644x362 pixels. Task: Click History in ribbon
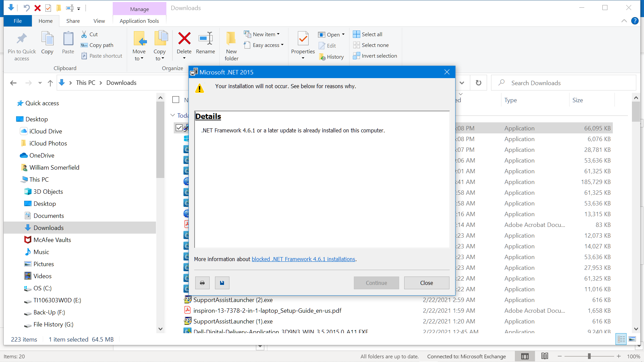coord(331,57)
